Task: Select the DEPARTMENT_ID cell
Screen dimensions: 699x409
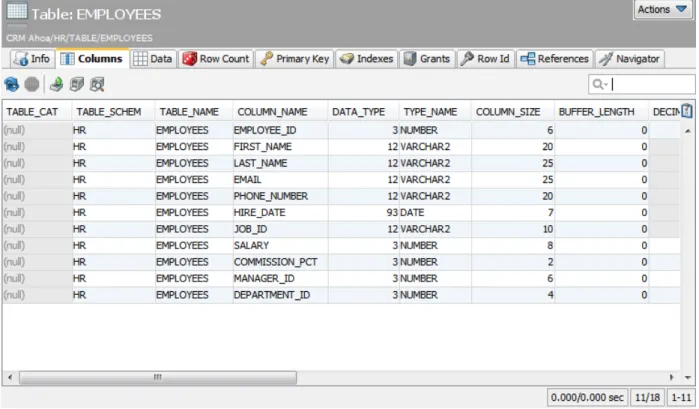Action: (x=280, y=295)
